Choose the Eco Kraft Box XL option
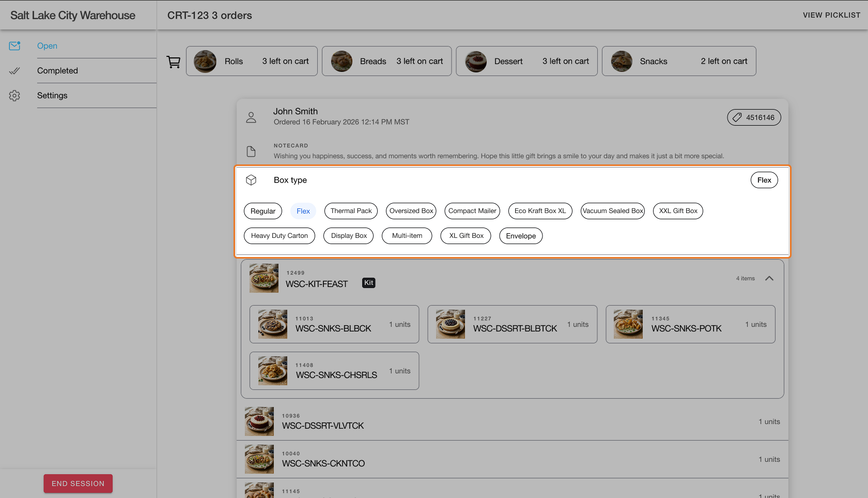The image size is (868, 498). click(x=540, y=211)
